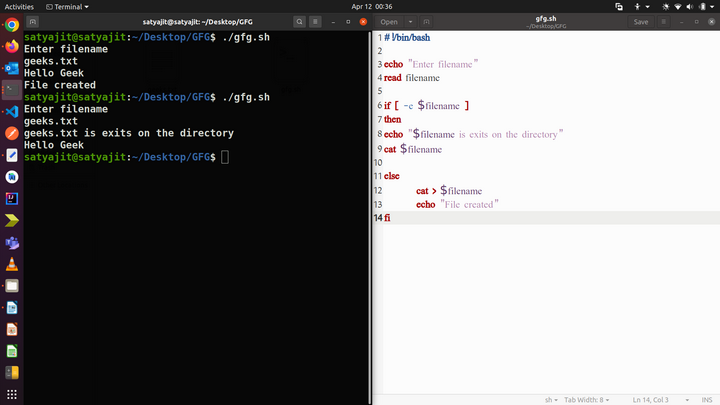Screen dimensions: 720x405
Task: Expand the Ln 14, Col 3 dropdown
Action: click(x=652, y=398)
